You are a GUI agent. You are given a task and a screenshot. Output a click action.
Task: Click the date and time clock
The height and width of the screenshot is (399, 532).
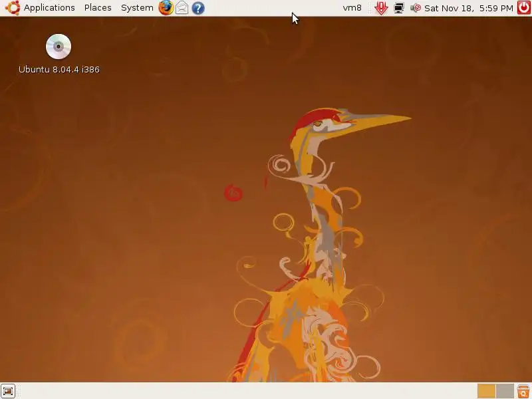click(469, 8)
